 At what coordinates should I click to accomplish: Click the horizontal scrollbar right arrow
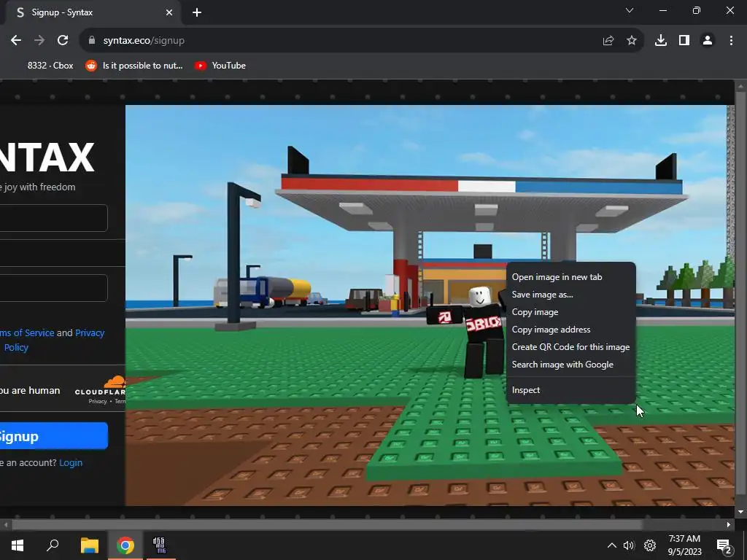(729, 525)
